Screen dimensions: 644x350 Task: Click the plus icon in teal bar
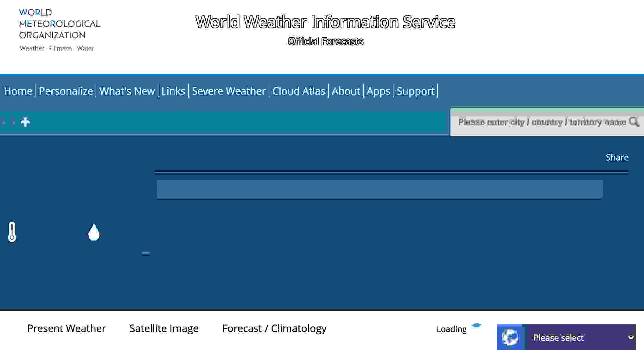click(x=25, y=122)
